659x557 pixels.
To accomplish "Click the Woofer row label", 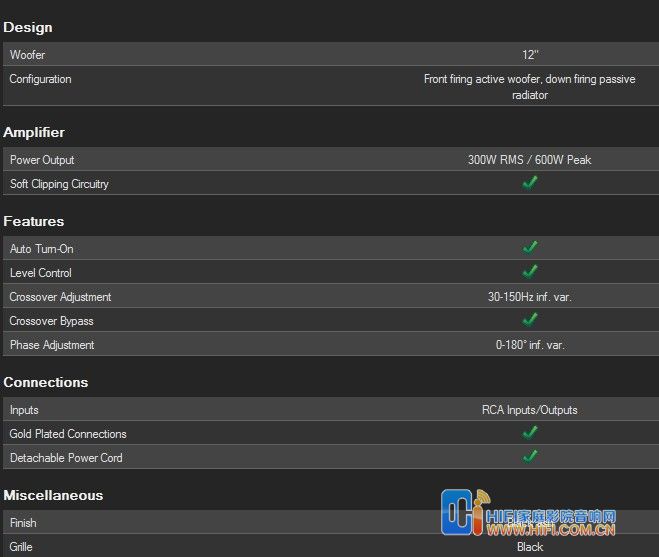I will coord(27,55).
